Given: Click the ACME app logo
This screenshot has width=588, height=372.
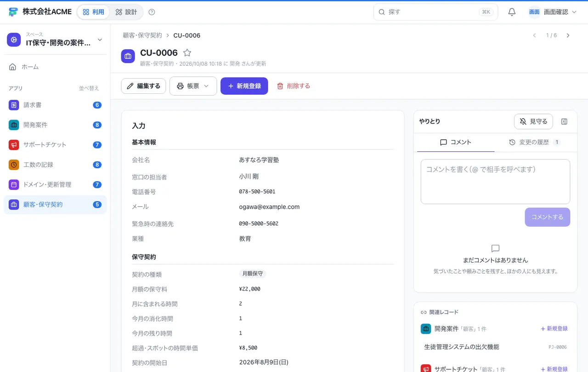Looking at the screenshot, I should tap(13, 12).
